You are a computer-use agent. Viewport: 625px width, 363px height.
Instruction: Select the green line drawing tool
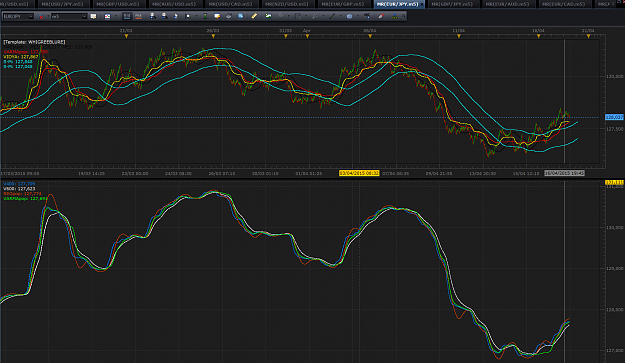332,16
